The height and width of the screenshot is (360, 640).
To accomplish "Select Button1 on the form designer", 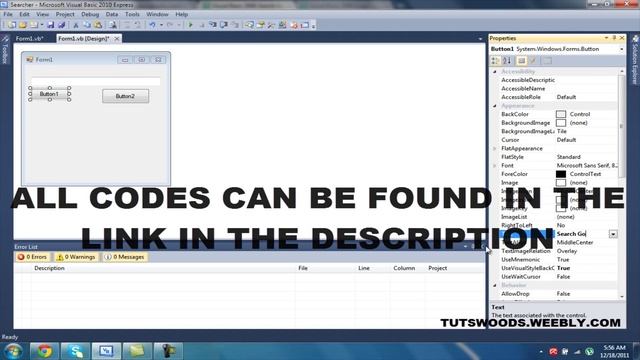I will point(49,94).
